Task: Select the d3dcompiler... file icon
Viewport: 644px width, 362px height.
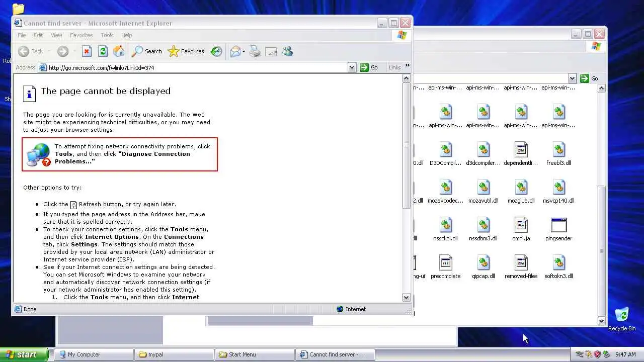Action: click(483, 150)
